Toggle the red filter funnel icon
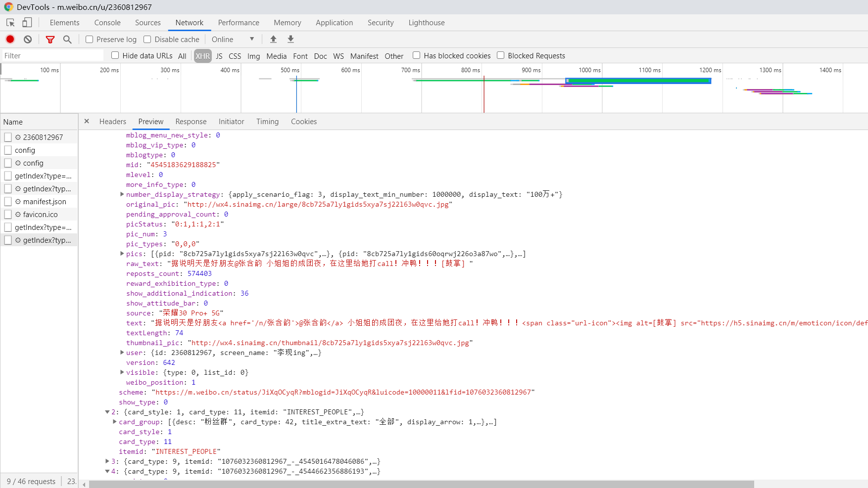The image size is (868, 488). (x=50, y=40)
